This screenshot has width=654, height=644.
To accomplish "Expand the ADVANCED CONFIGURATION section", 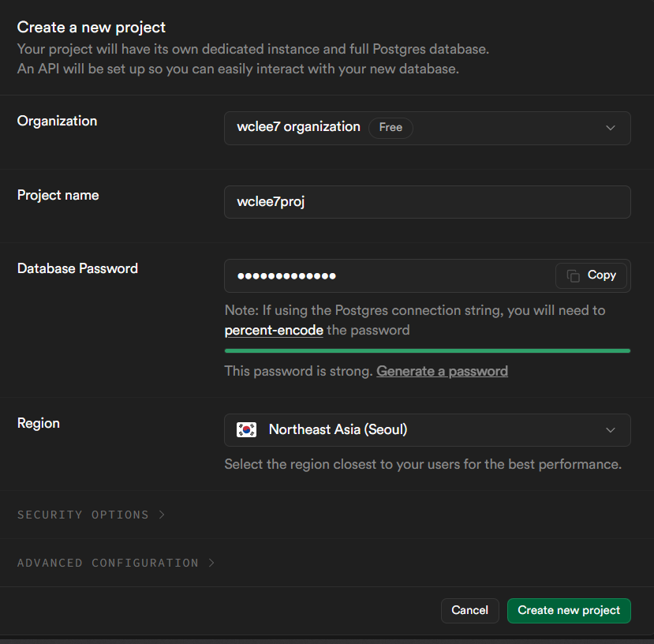I will pos(108,563).
